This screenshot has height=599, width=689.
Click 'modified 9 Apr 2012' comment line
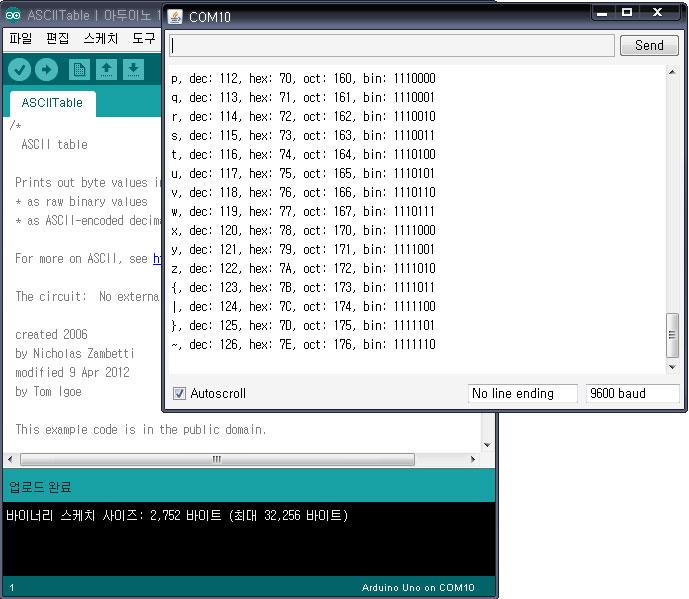(73, 372)
